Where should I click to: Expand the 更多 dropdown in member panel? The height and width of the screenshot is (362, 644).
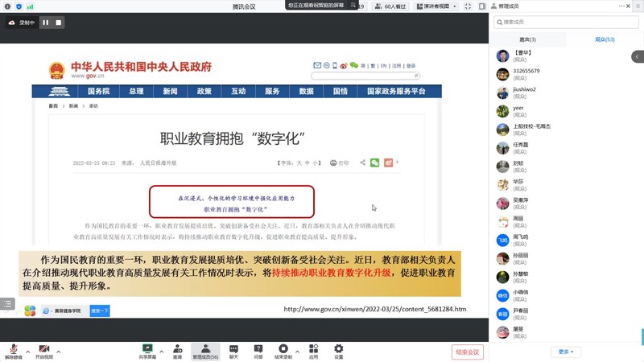coord(567,352)
